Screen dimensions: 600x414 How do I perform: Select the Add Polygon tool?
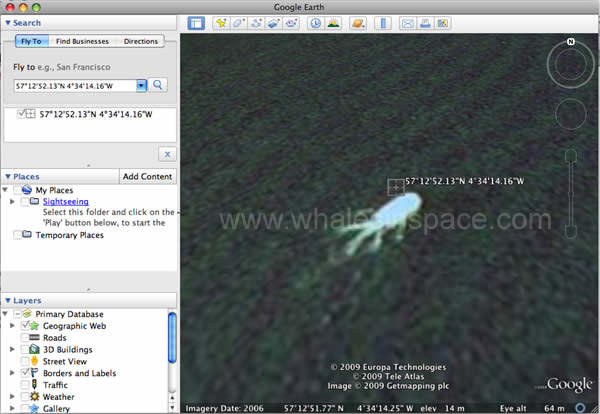[x=238, y=23]
